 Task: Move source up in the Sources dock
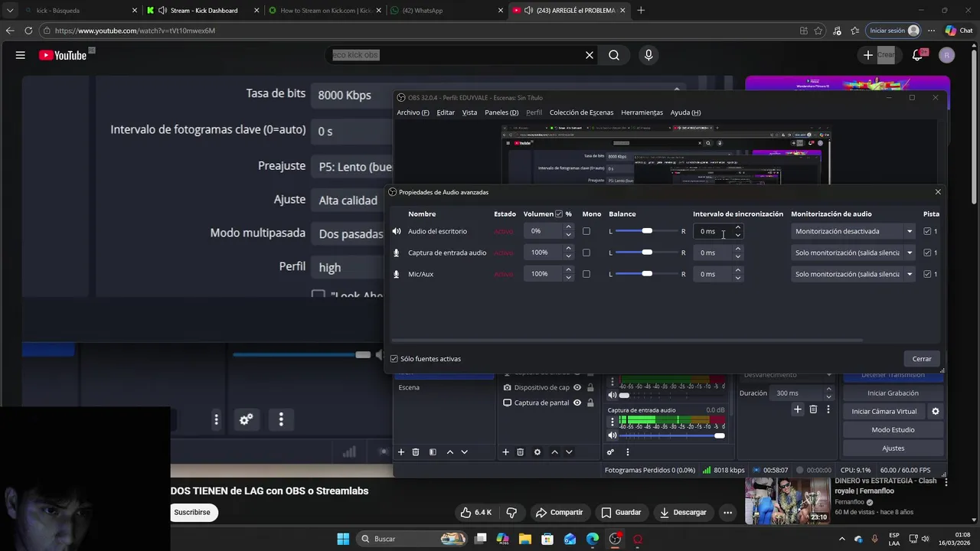[x=554, y=452]
